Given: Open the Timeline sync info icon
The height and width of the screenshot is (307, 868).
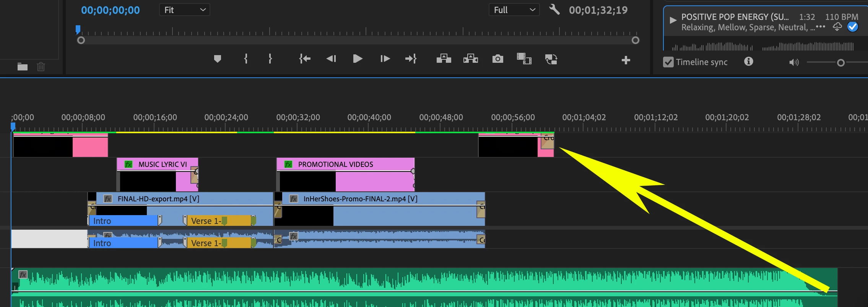Looking at the screenshot, I should coord(749,61).
